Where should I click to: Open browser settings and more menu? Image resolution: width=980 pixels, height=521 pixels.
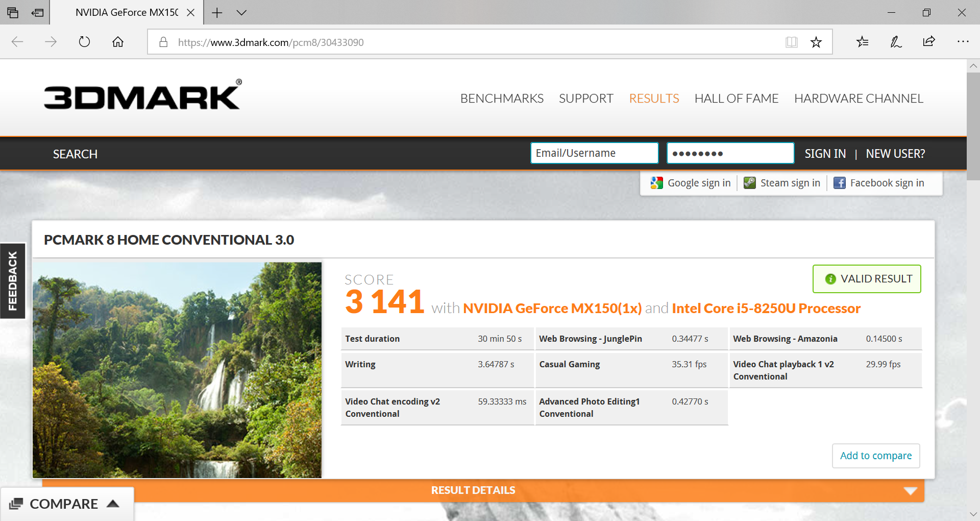[963, 42]
